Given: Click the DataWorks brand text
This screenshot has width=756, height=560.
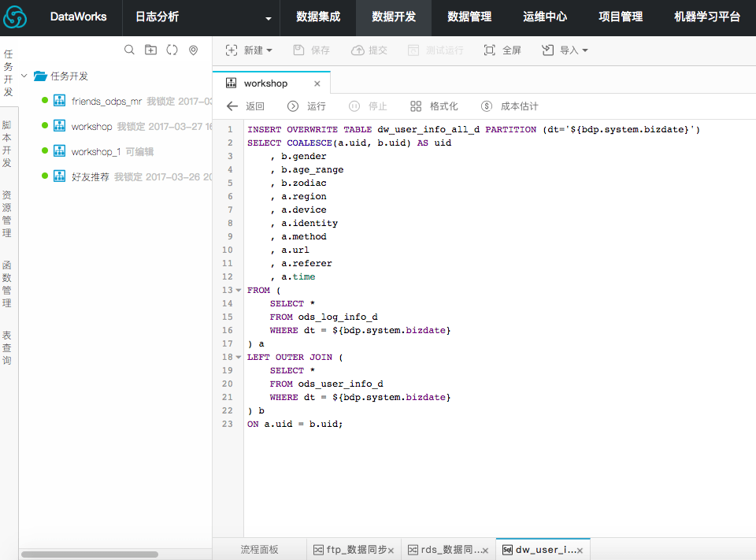Looking at the screenshot, I should 79,17.
